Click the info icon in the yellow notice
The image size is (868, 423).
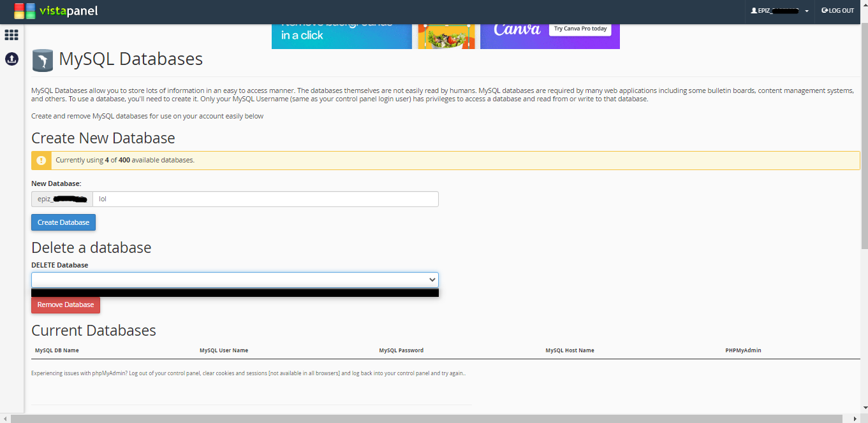pos(41,160)
